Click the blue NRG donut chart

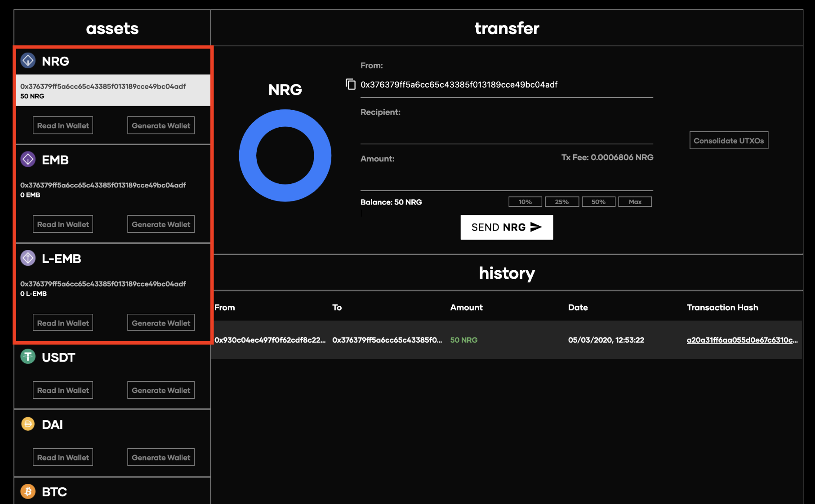tap(285, 156)
